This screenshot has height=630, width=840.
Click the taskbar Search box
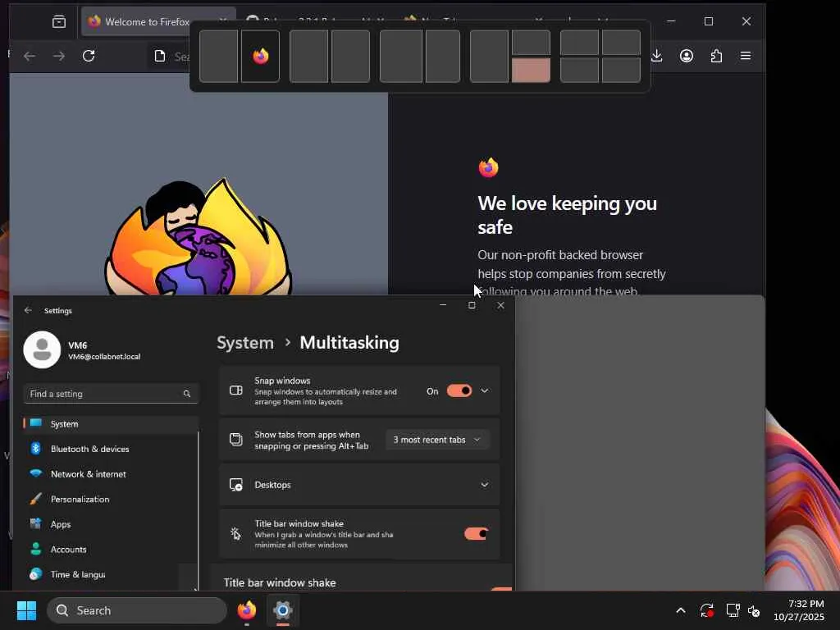(137, 610)
